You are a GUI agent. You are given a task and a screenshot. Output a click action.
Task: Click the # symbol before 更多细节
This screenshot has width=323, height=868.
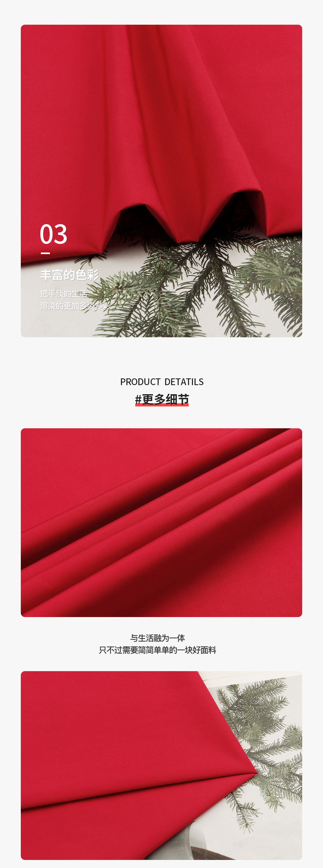click(138, 400)
